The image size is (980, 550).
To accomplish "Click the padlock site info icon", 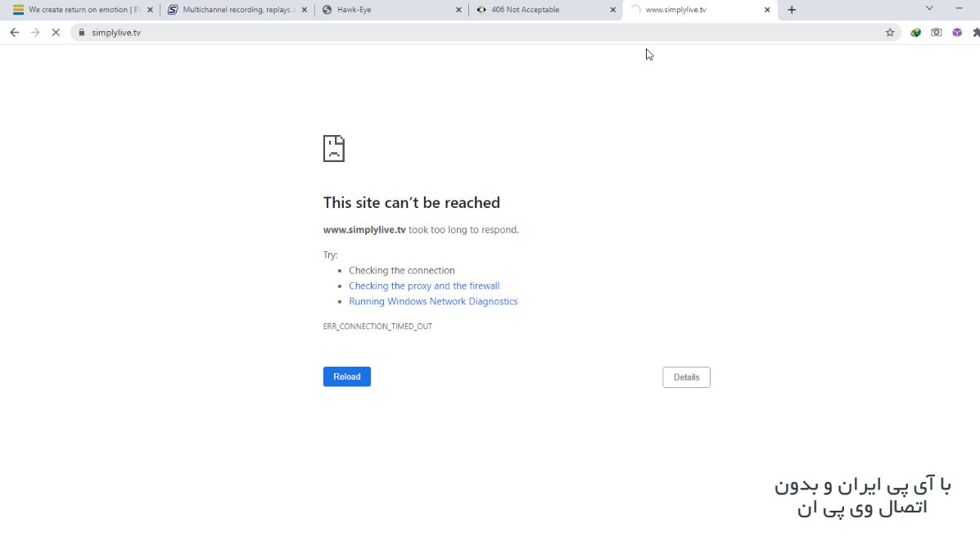I will [81, 33].
